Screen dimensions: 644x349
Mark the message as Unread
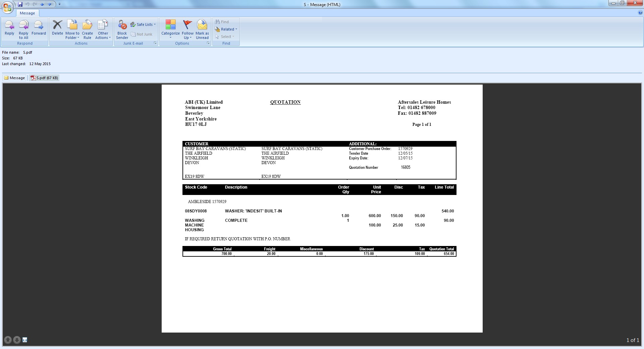tap(202, 28)
